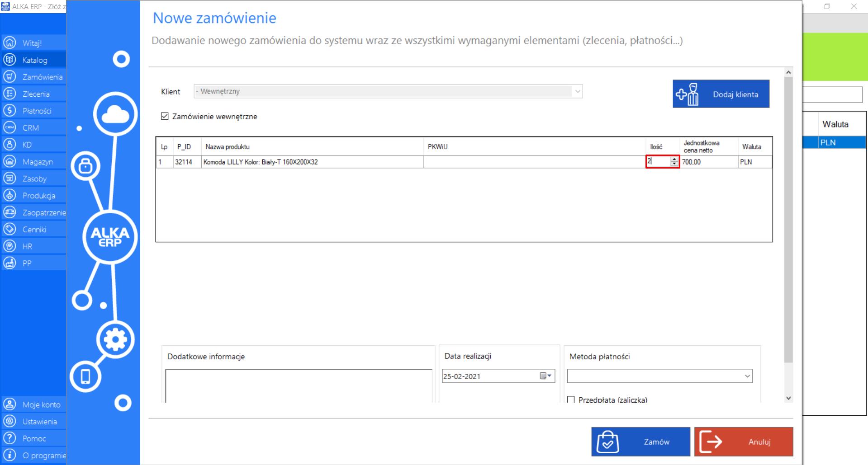The image size is (868, 465).
Task: Open the Magazyn warehouse icon
Action: pos(9,161)
